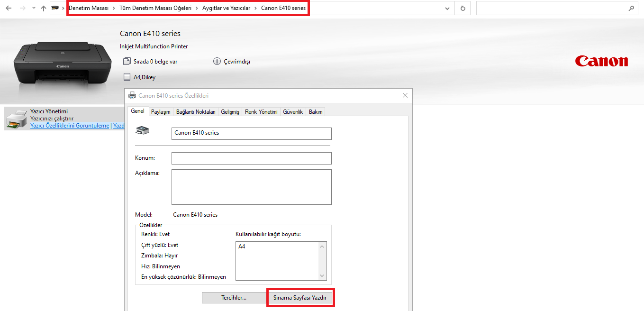Expand chevron after Denetim Masası breadcrumb

(x=114, y=8)
